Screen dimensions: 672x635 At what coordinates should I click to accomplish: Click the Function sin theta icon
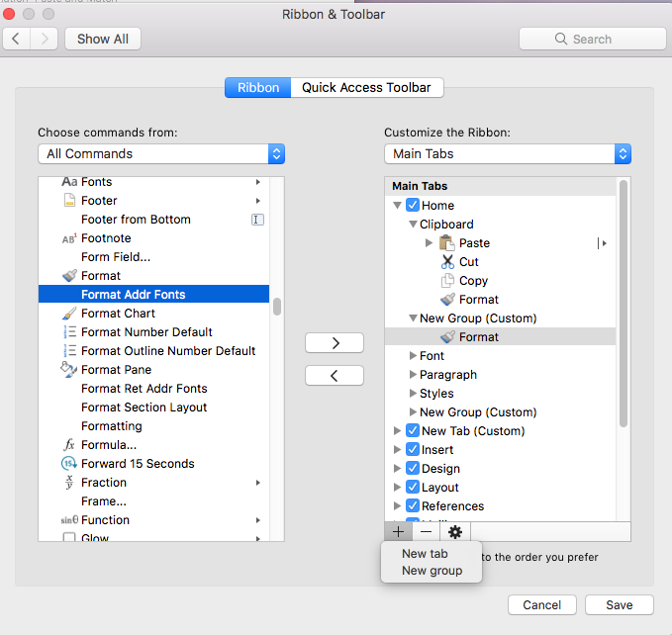coord(69,520)
